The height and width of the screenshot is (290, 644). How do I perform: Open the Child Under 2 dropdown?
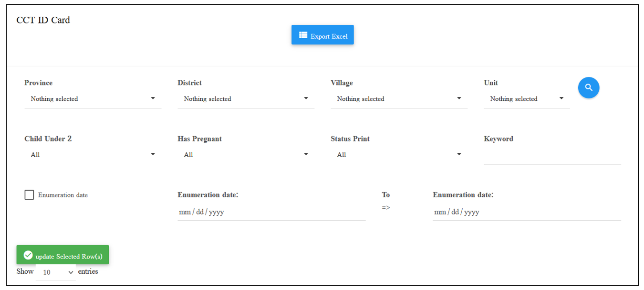pos(93,155)
